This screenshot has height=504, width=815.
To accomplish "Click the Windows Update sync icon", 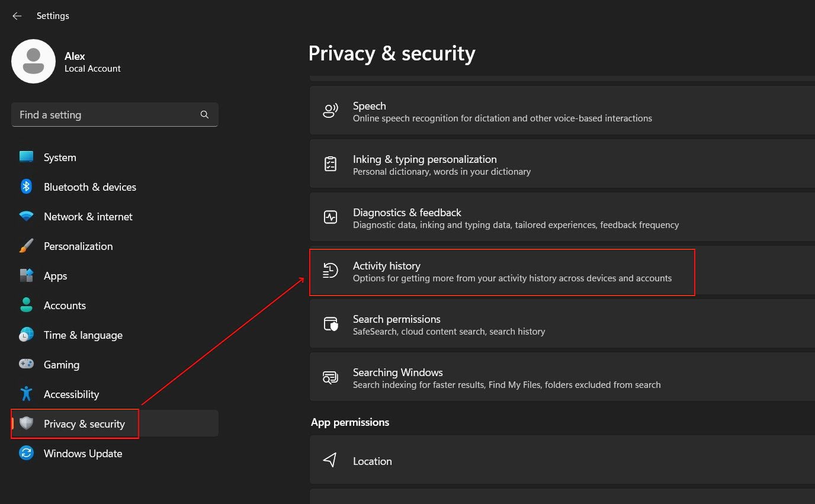I will 26,454.
